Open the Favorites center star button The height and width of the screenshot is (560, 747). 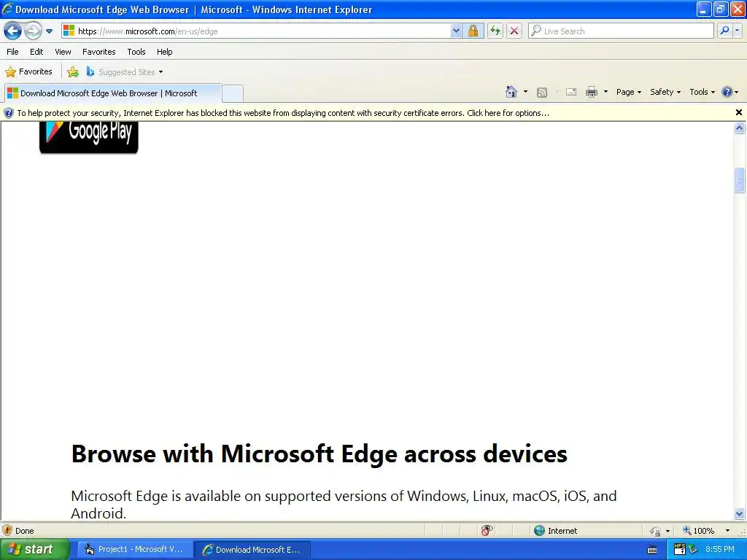coord(28,72)
